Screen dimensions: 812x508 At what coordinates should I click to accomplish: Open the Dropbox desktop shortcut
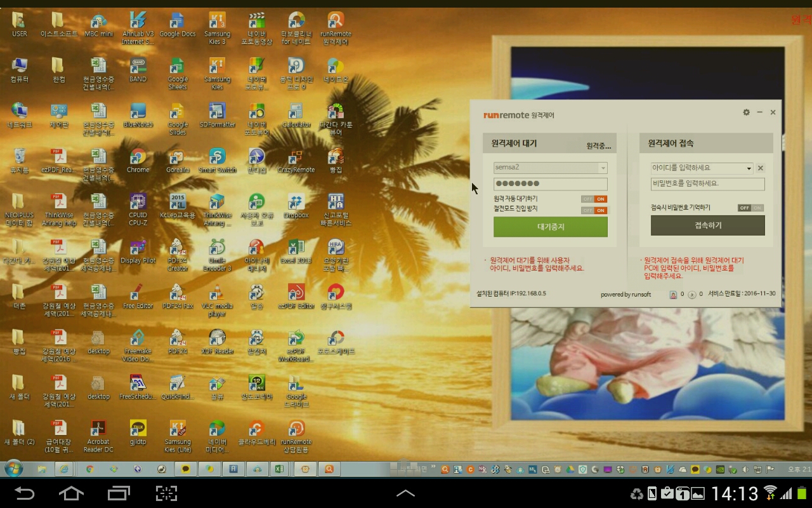[x=296, y=203]
